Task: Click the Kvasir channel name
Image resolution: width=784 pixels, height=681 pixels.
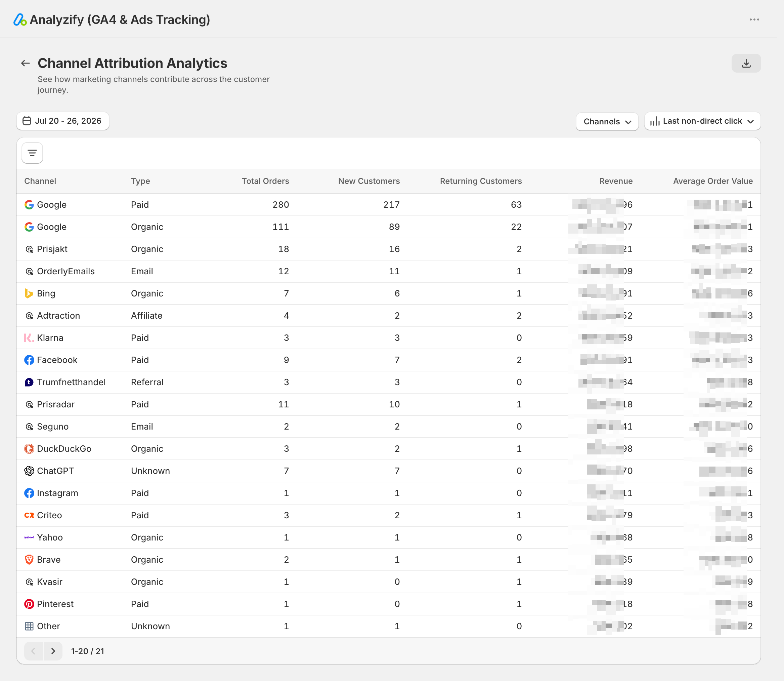Action: pos(49,582)
